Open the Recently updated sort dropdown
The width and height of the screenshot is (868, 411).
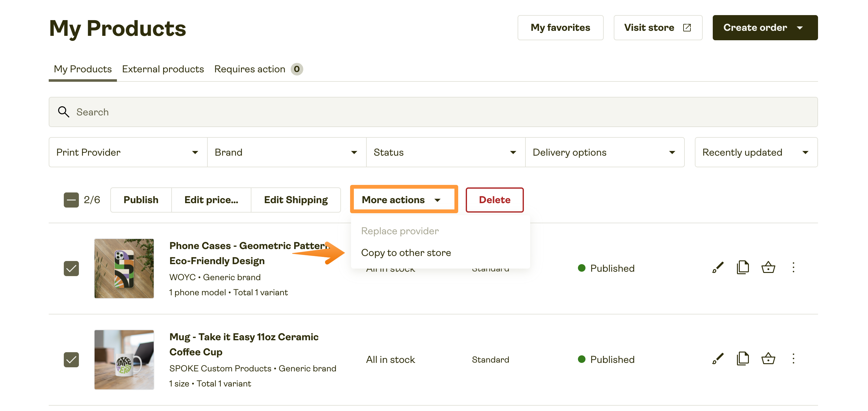[756, 153]
